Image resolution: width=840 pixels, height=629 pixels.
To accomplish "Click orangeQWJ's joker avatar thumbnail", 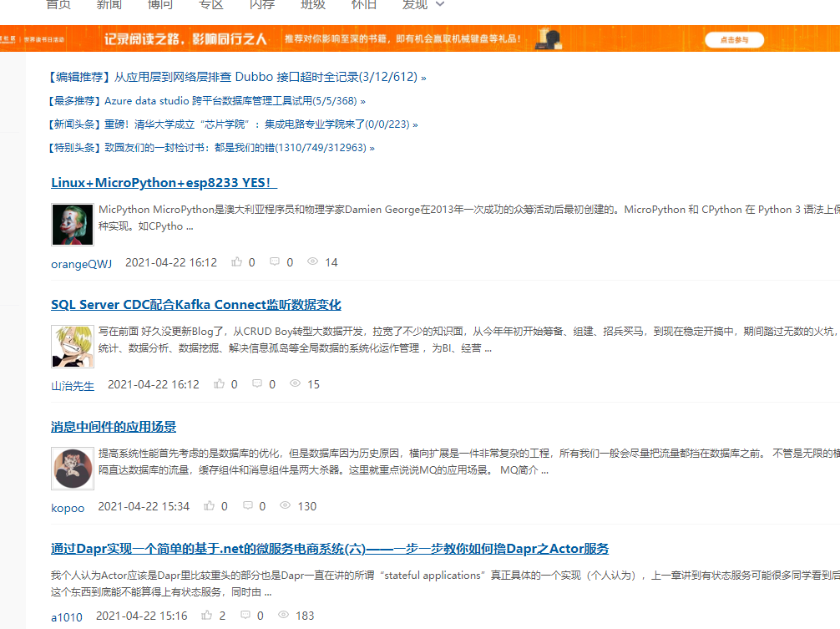I will coord(73,225).
